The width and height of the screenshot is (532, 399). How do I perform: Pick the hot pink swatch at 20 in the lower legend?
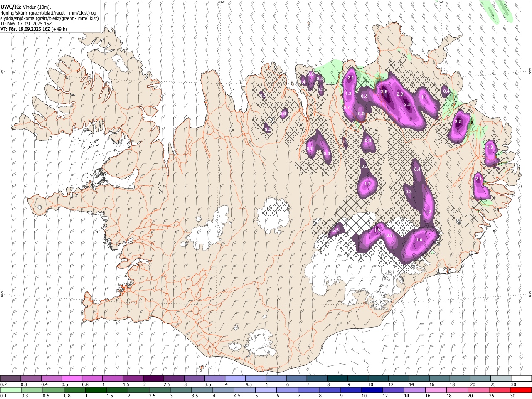[478, 390]
